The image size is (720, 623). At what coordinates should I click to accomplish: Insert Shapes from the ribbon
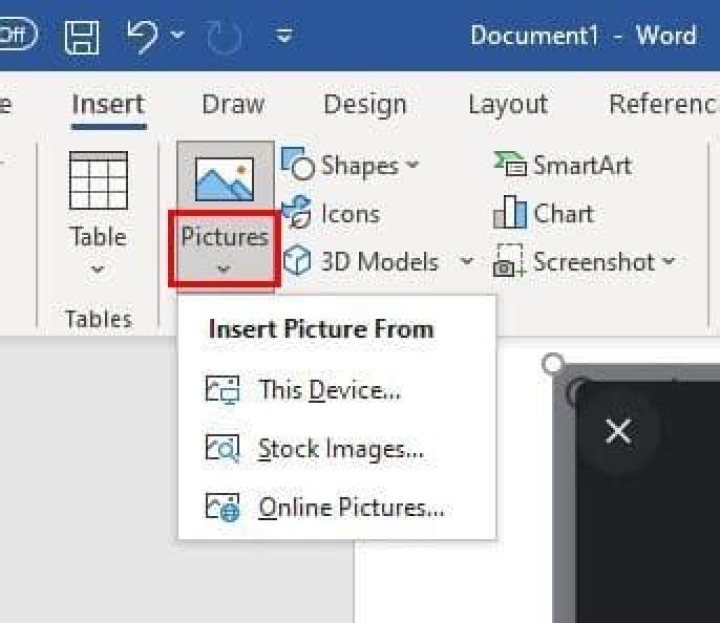point(351,165)
